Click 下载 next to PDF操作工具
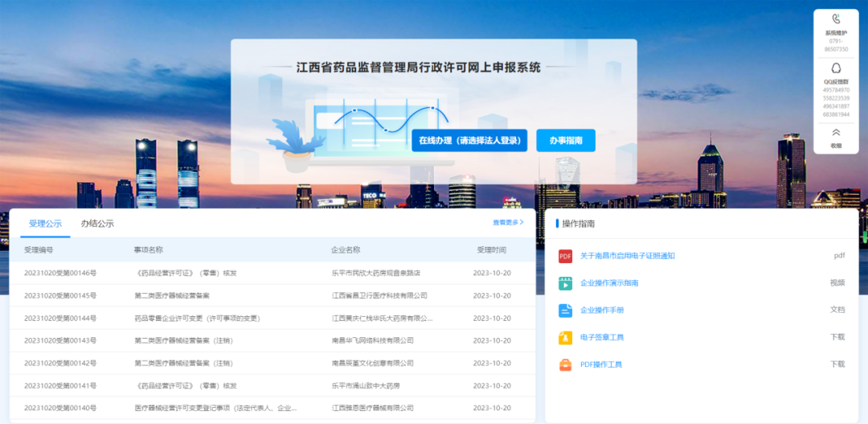This screenshot has height=424, width=868. tap(837, 364)
